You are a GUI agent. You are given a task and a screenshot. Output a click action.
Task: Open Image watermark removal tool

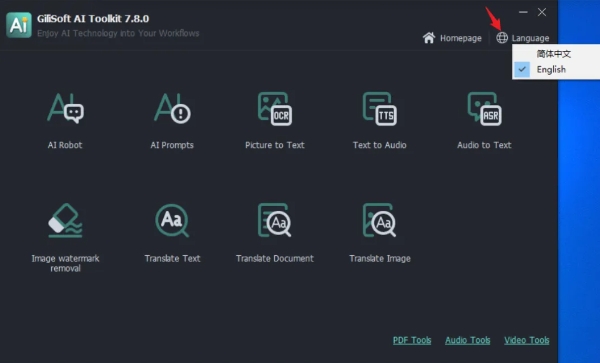[x=65, y=237]
